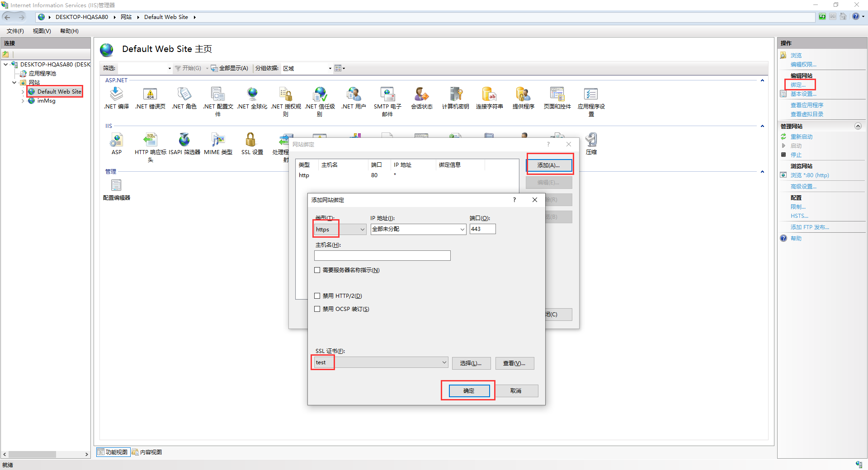The height and width of the screenshot is (470, 868).
Task: Switch to the 内容视图 tab
Action: (147, 452)
